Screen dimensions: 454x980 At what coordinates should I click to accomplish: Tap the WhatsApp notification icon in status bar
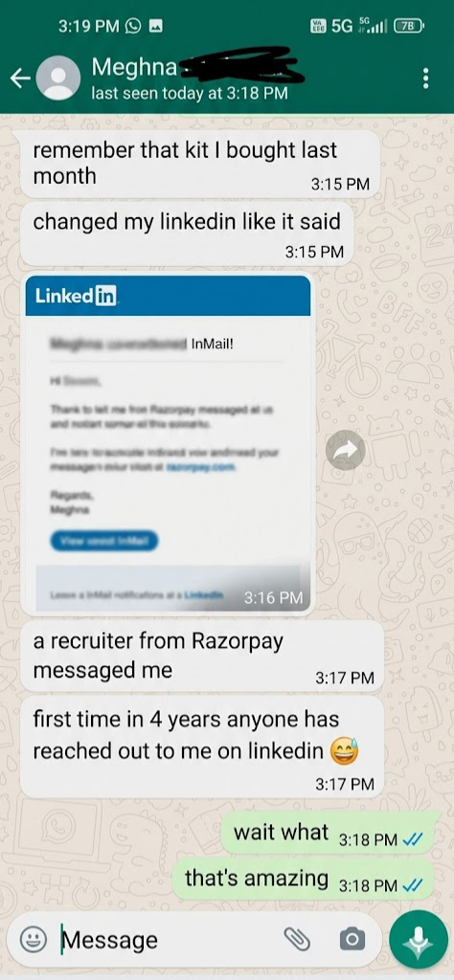133,26
